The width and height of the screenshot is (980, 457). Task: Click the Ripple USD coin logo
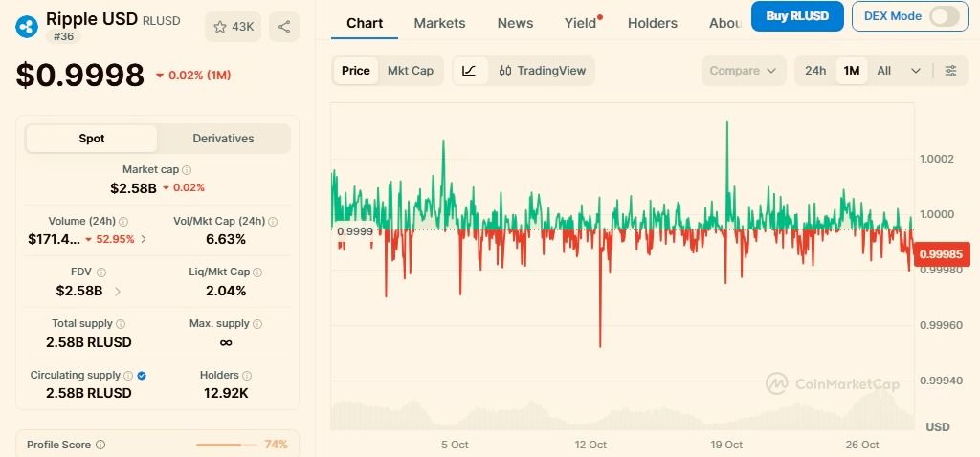tap(28, 26)
